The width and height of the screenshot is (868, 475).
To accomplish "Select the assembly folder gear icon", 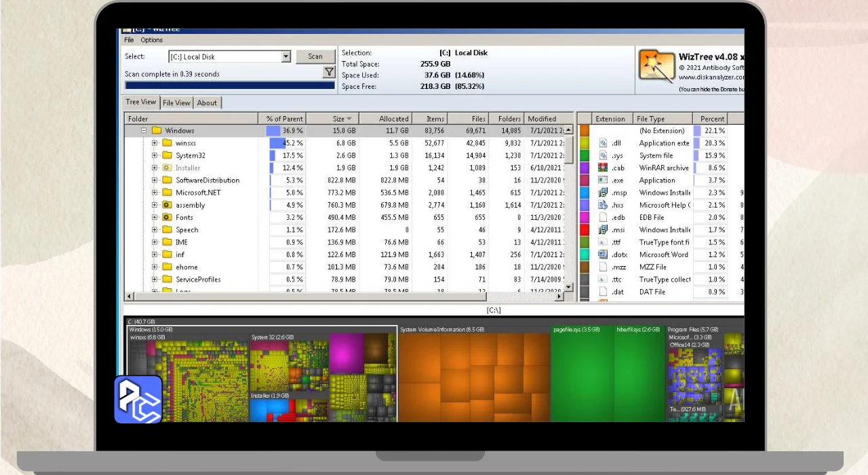I will (166, 205).
